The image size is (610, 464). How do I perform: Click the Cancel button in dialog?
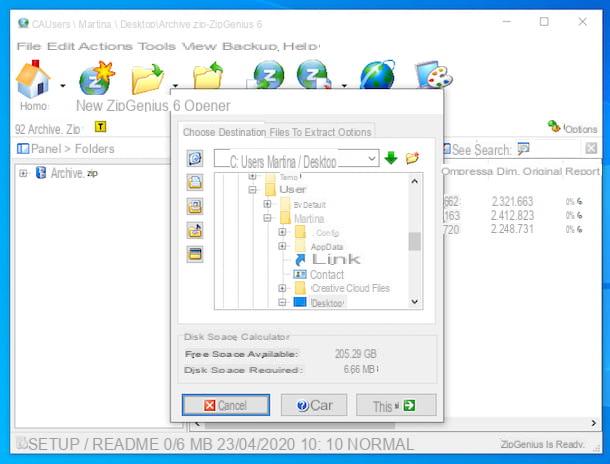tap(226, 405)
